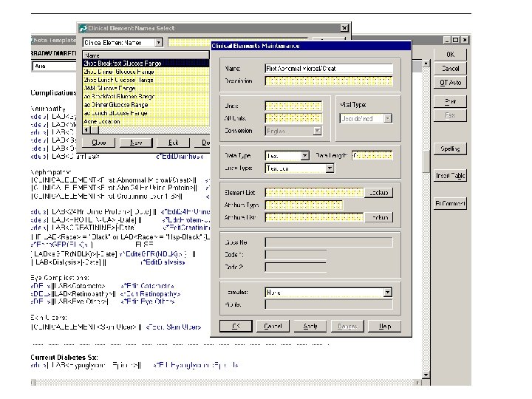Click Apply in Clinical Elements Maintenance dialog
This screenshot has height=399, width=532.
[310, 326]
